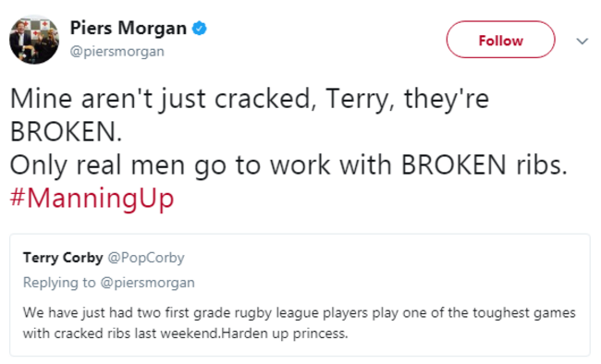Click the blue verified badge icon

(200, 29)
